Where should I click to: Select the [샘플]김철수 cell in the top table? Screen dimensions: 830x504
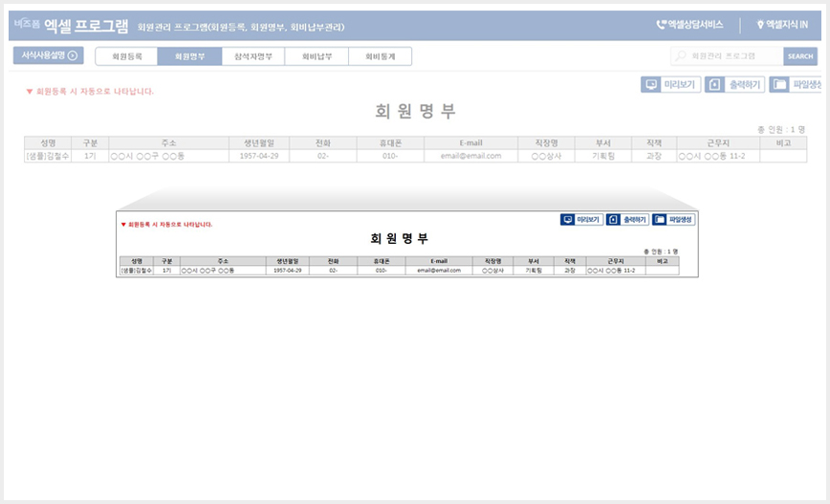(x=48, y=156)
